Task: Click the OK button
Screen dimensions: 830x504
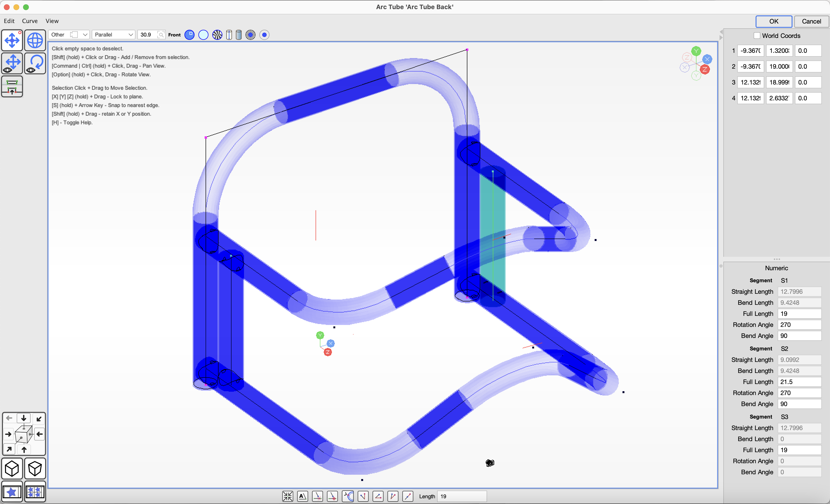Action: pos(773,21)
